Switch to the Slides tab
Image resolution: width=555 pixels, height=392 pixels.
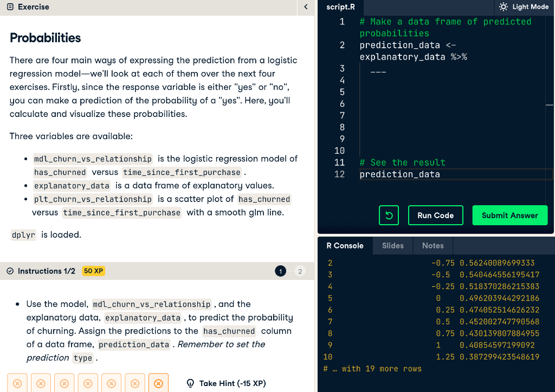point(392,245)
